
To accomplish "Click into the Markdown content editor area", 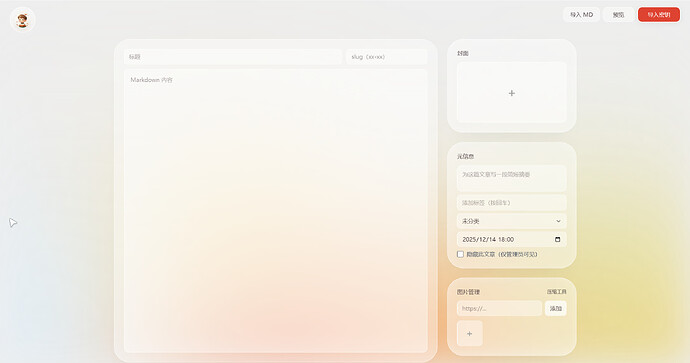I will tap(275, 210).
